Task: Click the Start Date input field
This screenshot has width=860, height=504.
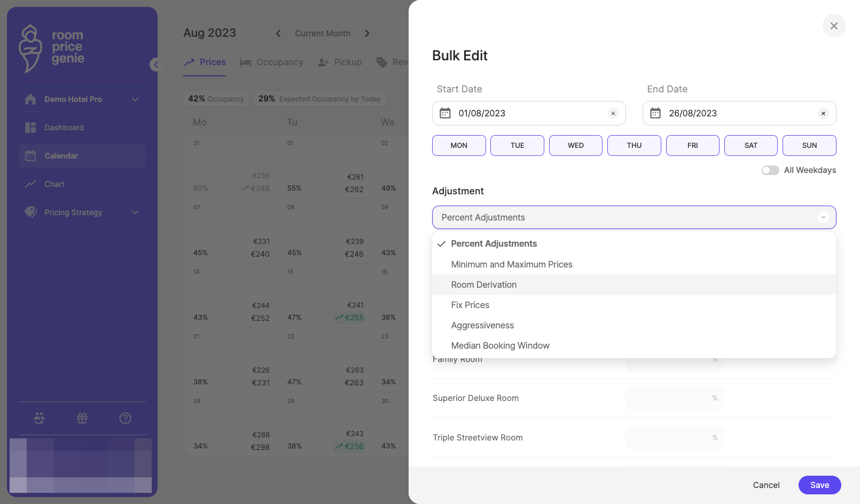Action: click(529, 113)
